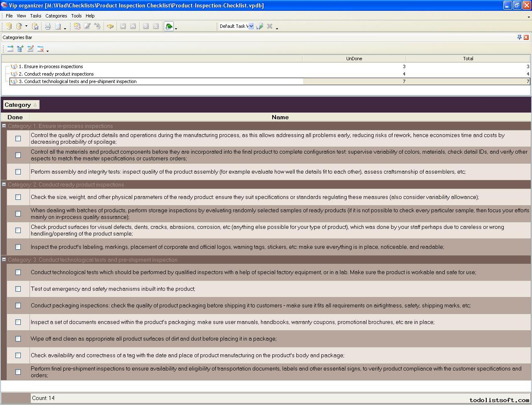The width and height of the screenshot is (532, 405).
Task: Mark 'Perform assembly and integrity tests' as done
Action: pyautogui.click(x=18, y=172)
